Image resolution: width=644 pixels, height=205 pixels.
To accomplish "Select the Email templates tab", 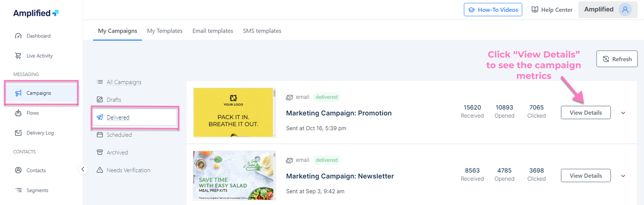I will pyautogui.click(x=213, y=31).
